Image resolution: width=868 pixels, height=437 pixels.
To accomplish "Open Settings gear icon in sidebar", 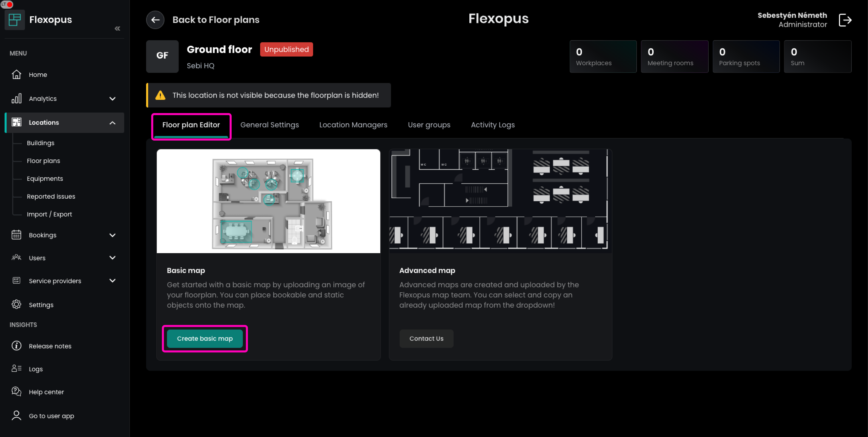I will (16, 305).
